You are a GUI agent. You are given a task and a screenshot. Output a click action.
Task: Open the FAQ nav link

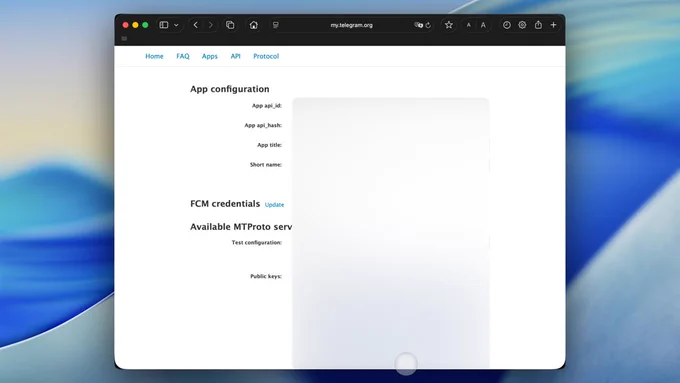point(183,56)
